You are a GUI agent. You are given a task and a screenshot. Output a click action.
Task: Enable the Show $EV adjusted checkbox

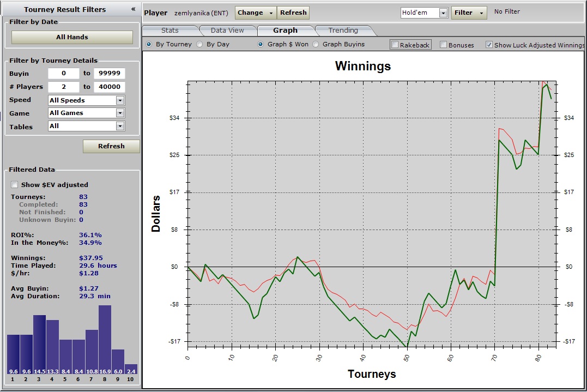(x=15, y=185)
